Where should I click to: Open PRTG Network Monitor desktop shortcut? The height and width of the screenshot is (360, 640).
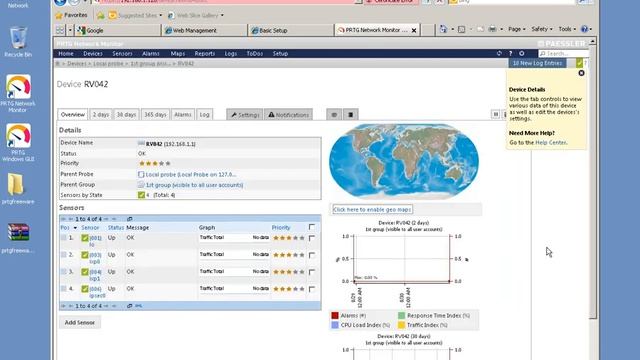coord(18,93)
